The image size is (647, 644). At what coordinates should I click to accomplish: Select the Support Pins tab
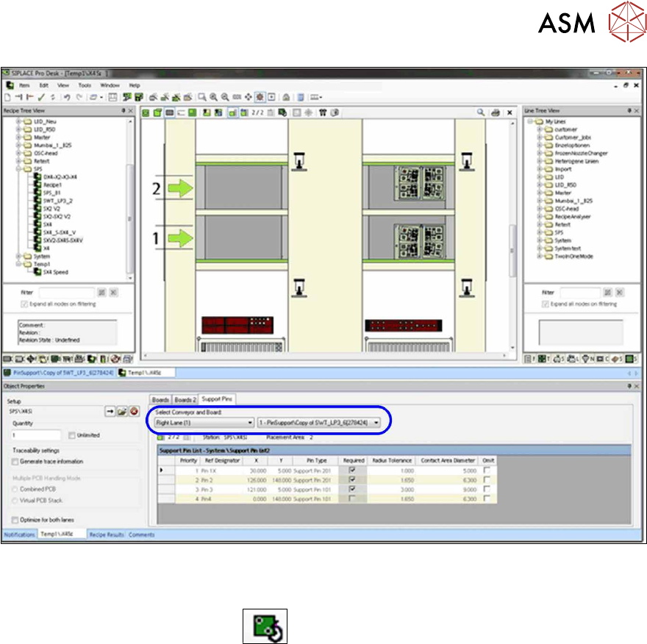217,399
